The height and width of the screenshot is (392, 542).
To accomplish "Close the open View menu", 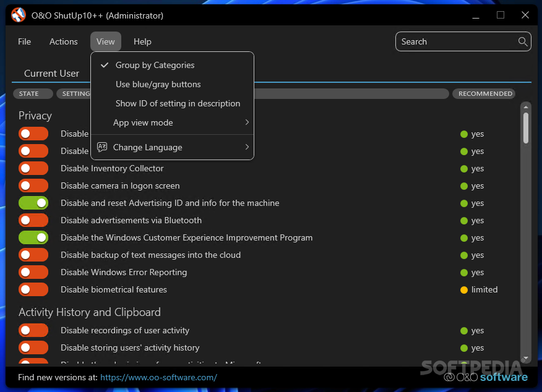I will coord(105,42).
